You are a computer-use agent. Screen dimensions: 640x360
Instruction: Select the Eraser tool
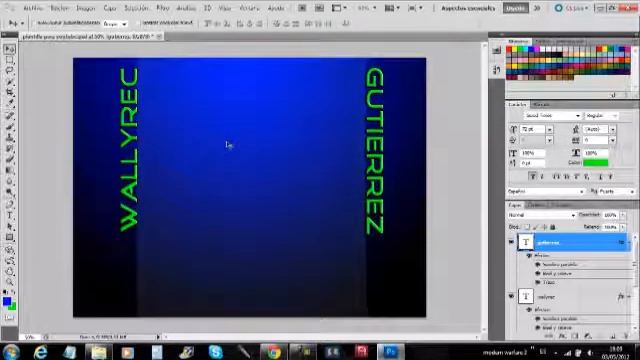tap(9, 159)
